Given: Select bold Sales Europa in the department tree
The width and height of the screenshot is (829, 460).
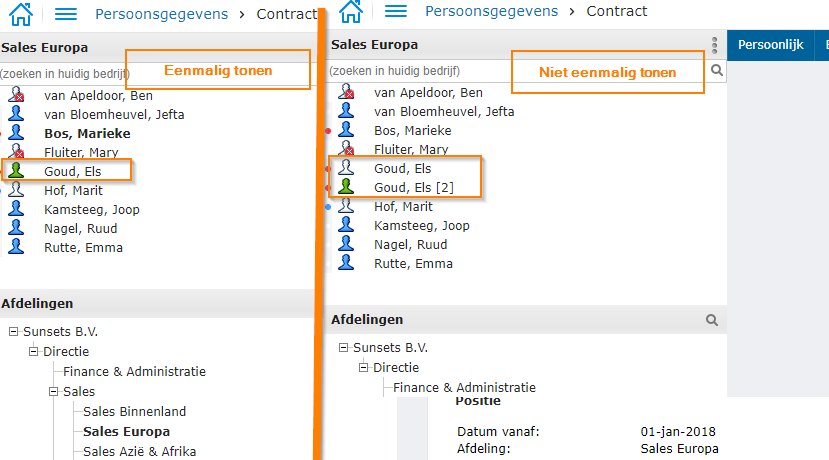Looking at the screenshot, I should tap(126, 431).
